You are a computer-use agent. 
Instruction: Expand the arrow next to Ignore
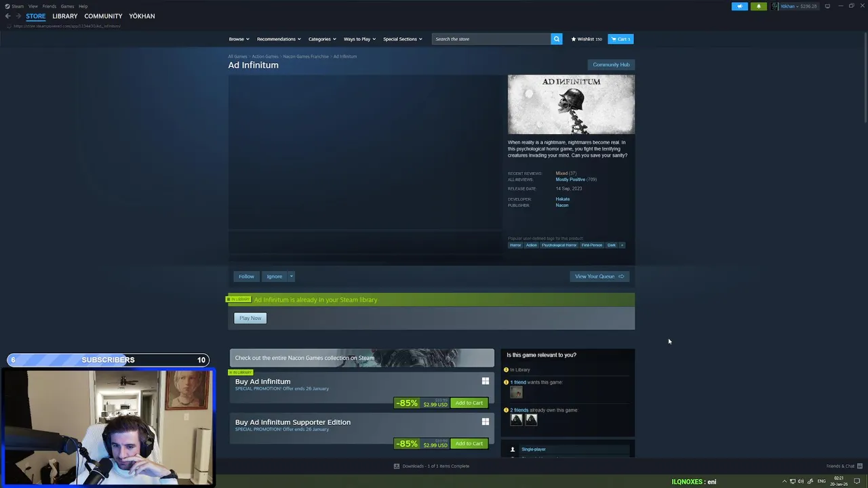[x=291, y=276]
